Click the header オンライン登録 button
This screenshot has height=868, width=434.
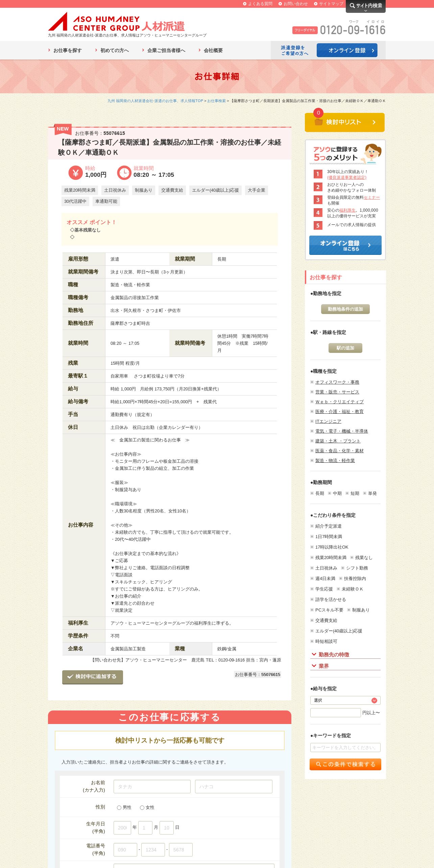[x=347, y=50]
